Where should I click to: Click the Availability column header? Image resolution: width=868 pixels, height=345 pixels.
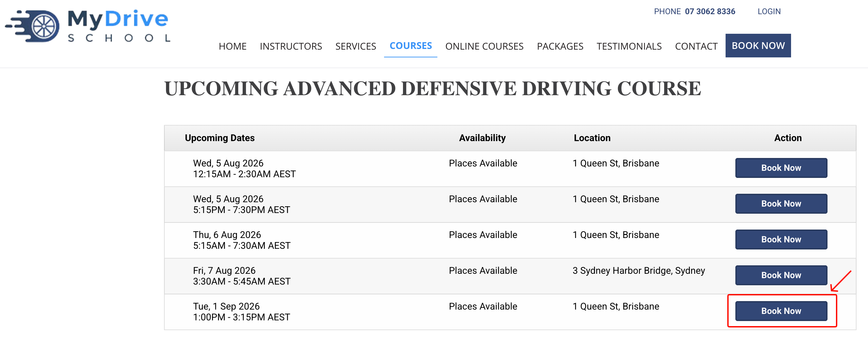tap(482, 138)
